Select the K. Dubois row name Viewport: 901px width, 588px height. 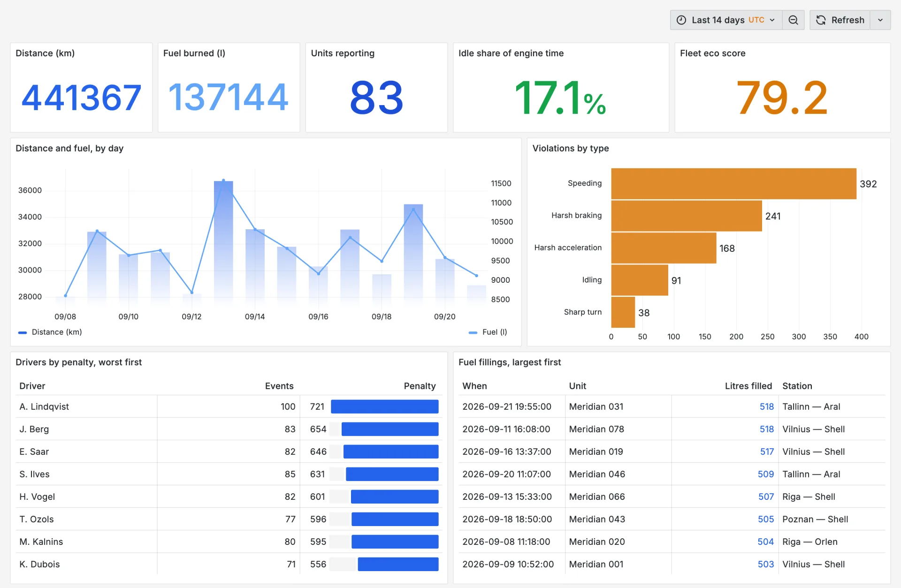tap(39, 564)
